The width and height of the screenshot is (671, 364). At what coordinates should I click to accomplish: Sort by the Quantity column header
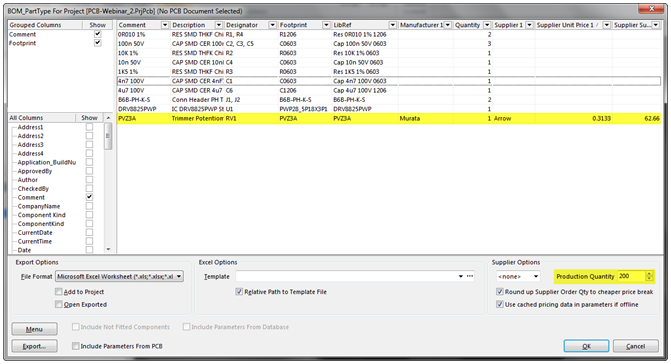pyautogui.click(x=467, y=25)
